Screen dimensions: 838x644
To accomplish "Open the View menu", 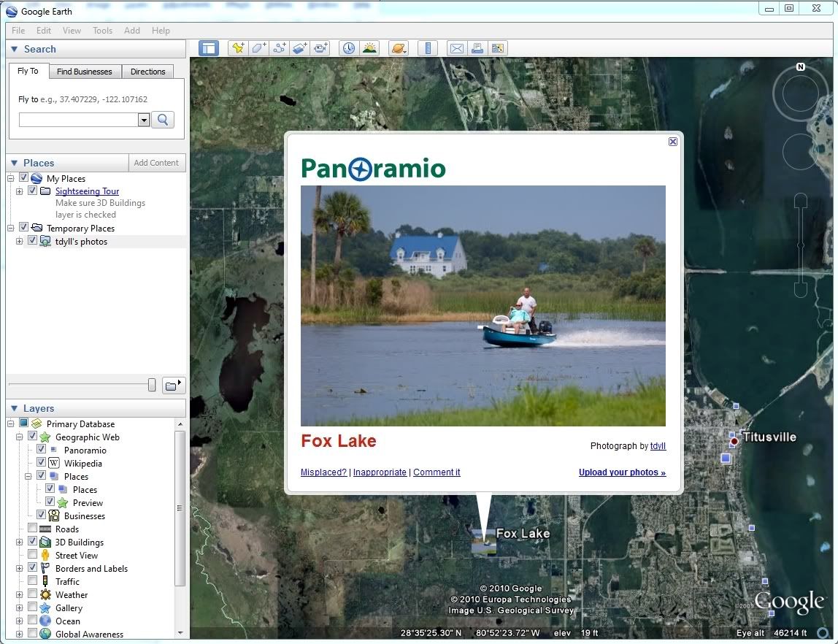I will (x=72, y=31).
